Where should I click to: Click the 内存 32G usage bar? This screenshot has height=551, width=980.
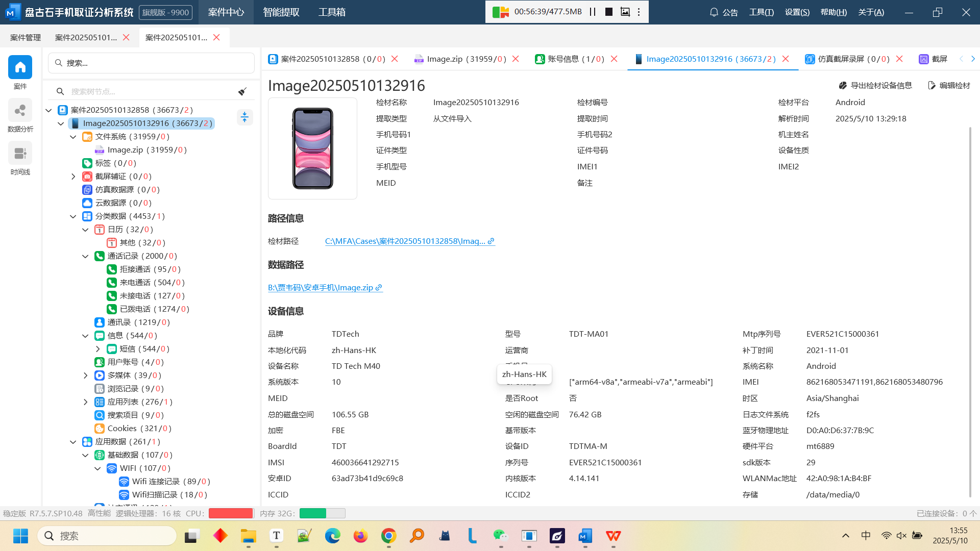pyautogui.click(x=322, y=513)
